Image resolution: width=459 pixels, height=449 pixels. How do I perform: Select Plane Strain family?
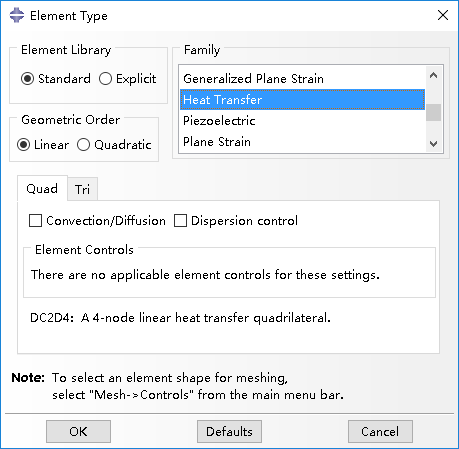click(x=302, y=142)
